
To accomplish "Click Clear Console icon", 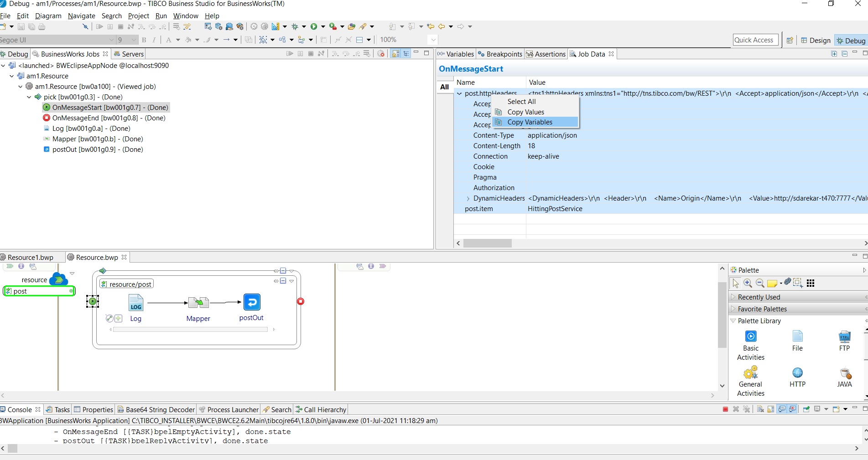I will tap(760, 409).
